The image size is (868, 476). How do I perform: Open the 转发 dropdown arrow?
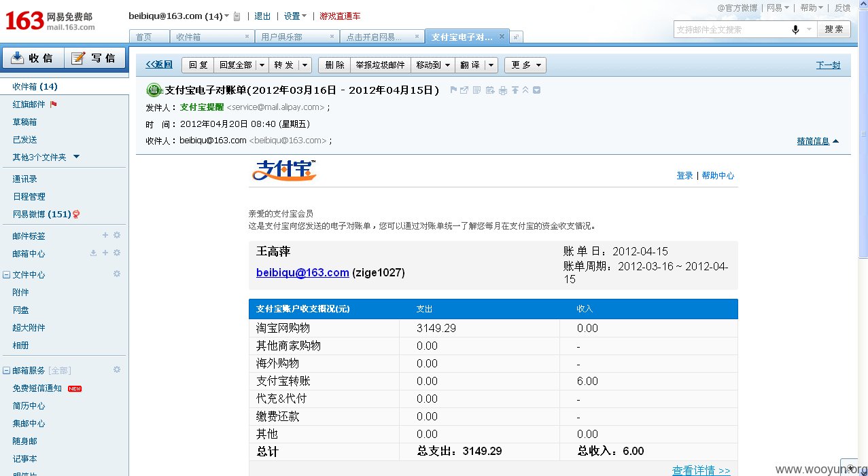coord(305,65)
